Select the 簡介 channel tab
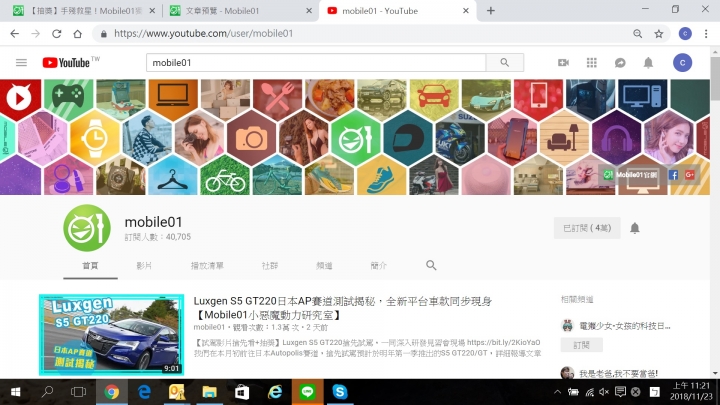The width and height of the screenshot is (720, 405). point(378,266)
